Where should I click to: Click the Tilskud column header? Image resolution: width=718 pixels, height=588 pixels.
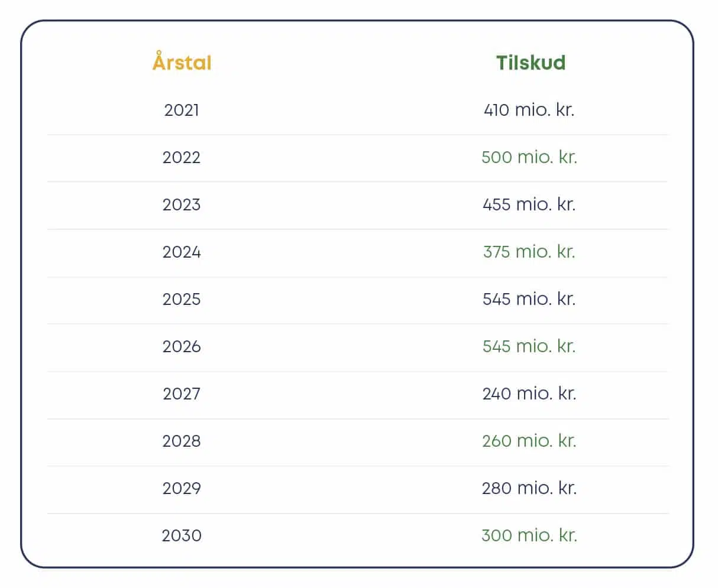click(531, 62)
